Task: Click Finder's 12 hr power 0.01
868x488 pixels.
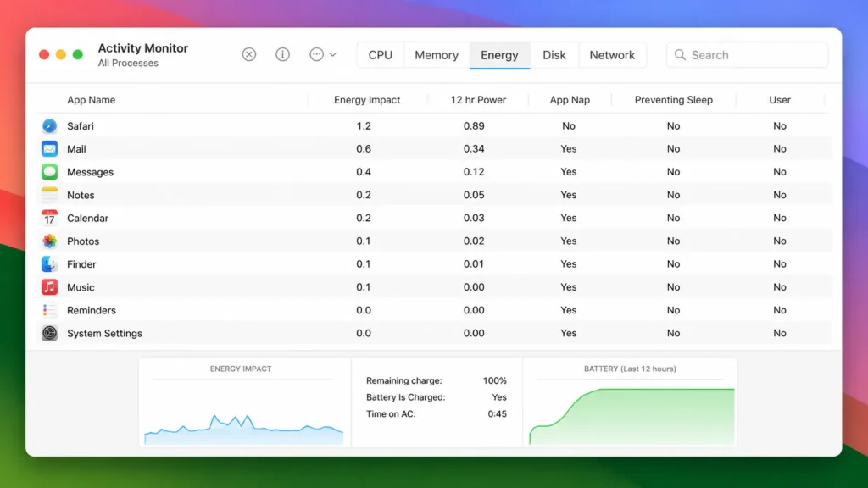Action: [474, 264]
